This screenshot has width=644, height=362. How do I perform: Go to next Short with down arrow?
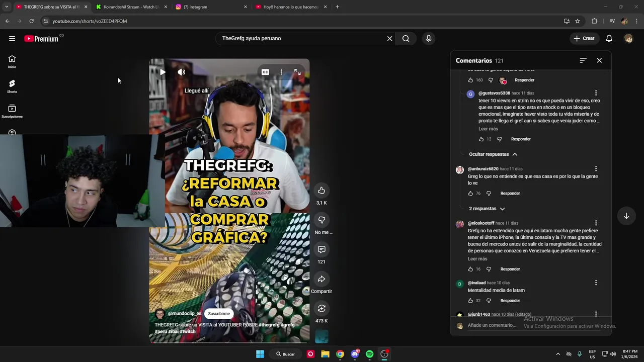pos(626,216)
